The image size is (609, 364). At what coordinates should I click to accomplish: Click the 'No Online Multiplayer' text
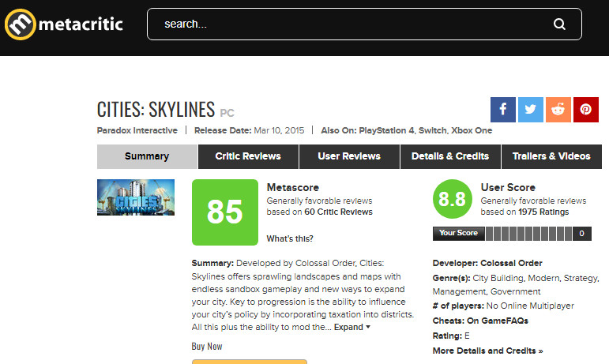coord(530,306)
